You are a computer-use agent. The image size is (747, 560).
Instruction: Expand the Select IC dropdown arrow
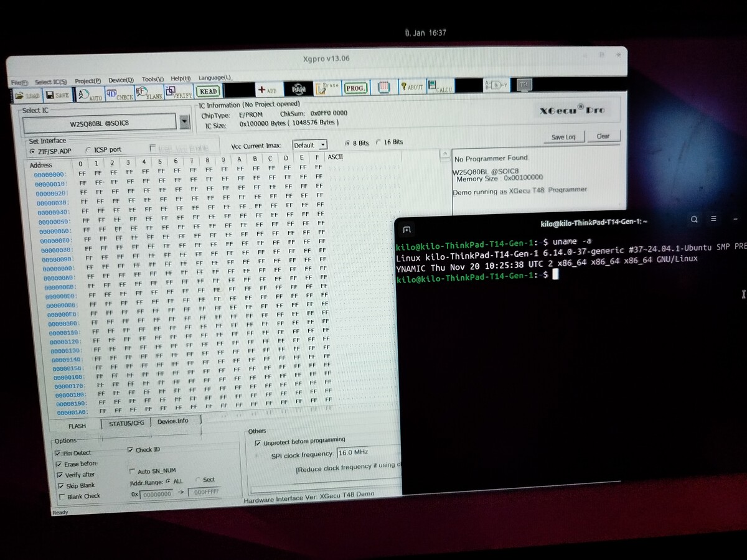click(x=184, y=122)
